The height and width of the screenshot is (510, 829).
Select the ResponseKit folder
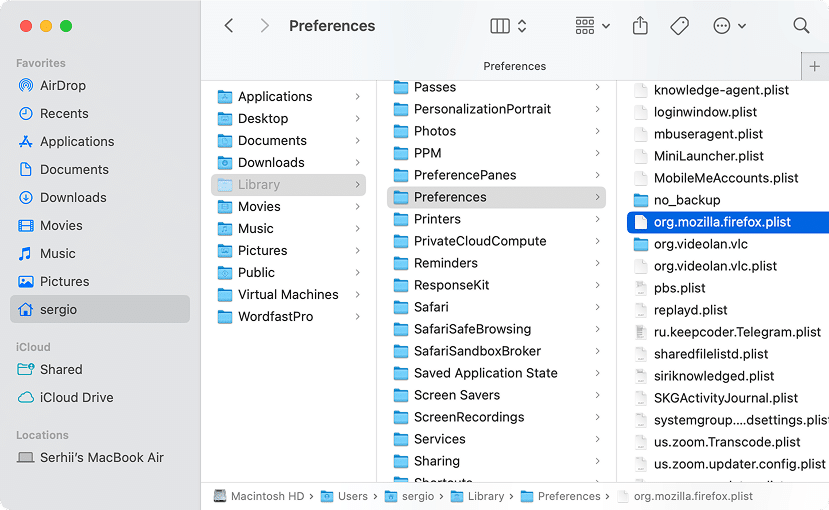pyautogui.click(x=496, y=285)
